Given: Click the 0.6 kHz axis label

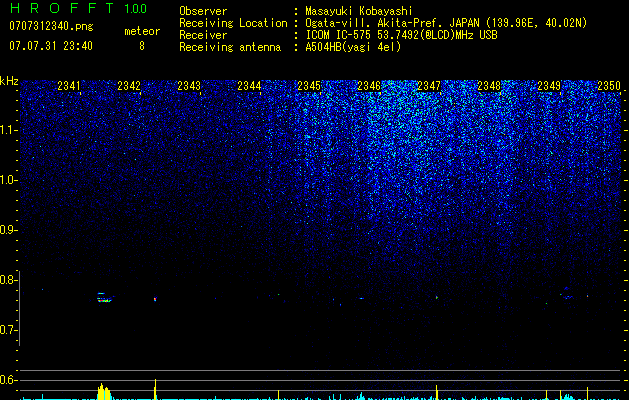Looking at the screenshot, I should coord(9,380).
